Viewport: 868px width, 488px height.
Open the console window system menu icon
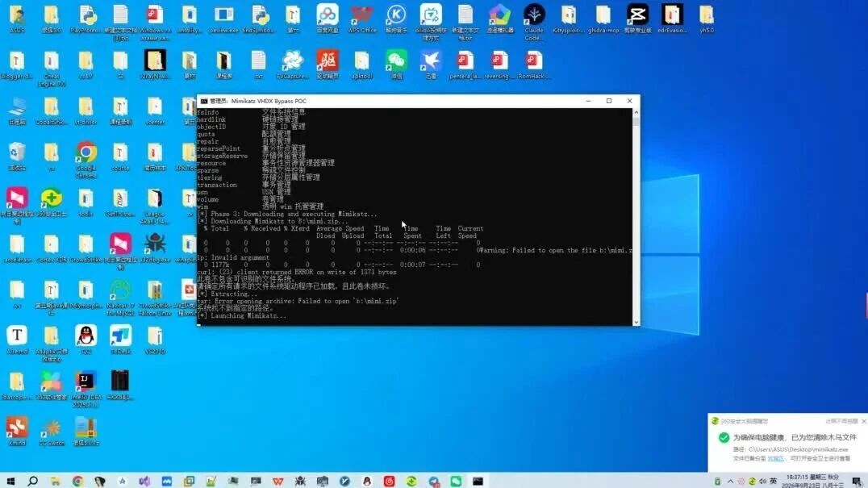click(204, 102)
